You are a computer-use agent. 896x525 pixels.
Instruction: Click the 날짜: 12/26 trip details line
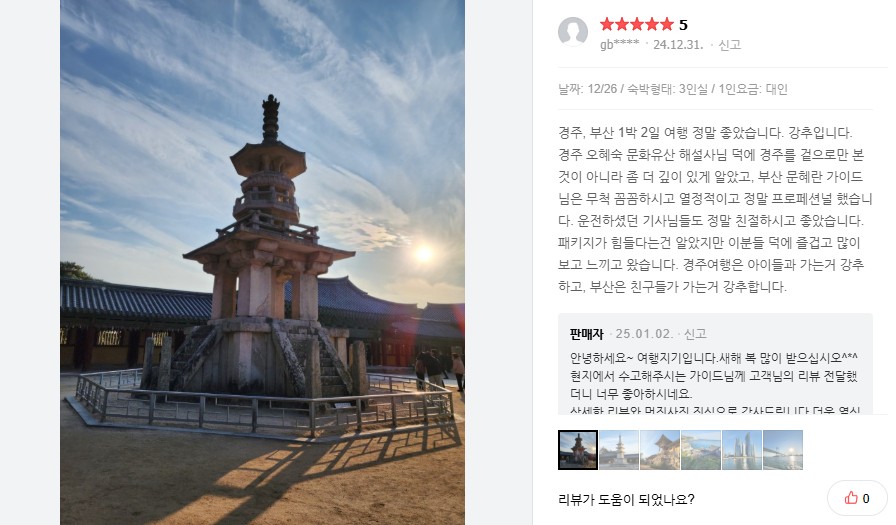(673, 89)
